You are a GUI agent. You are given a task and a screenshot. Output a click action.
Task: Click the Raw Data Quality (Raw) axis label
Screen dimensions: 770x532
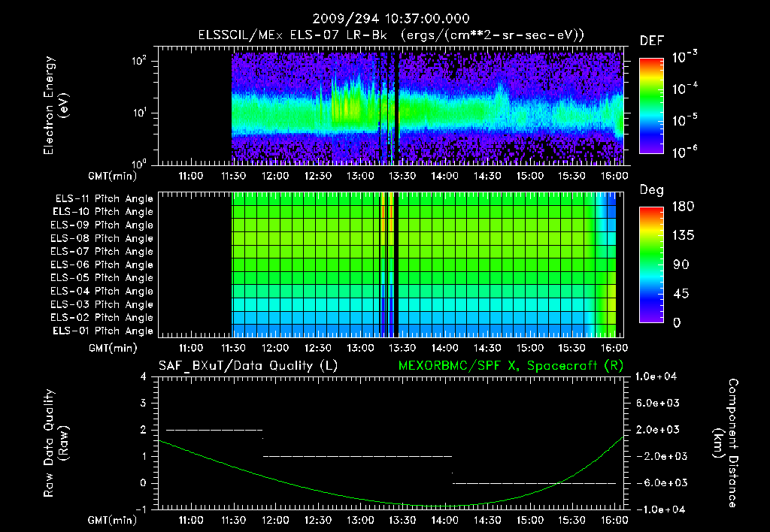(x=56, y=443)
